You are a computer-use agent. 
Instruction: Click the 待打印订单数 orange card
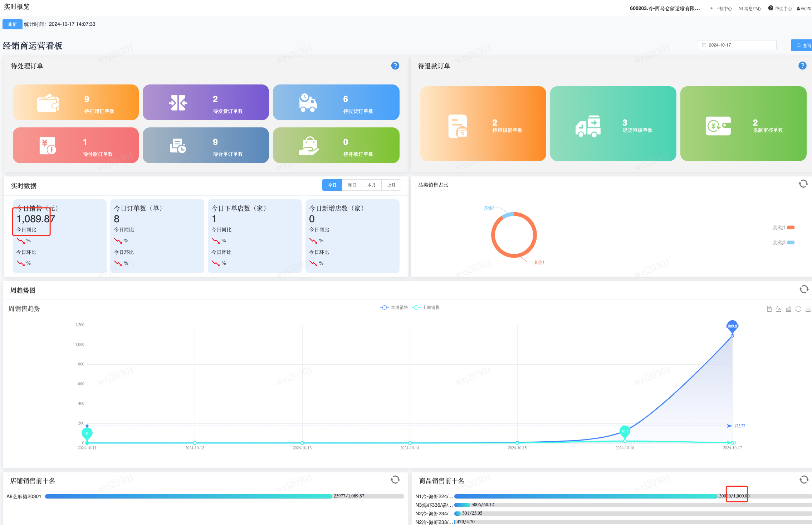[x=76, y=102]
